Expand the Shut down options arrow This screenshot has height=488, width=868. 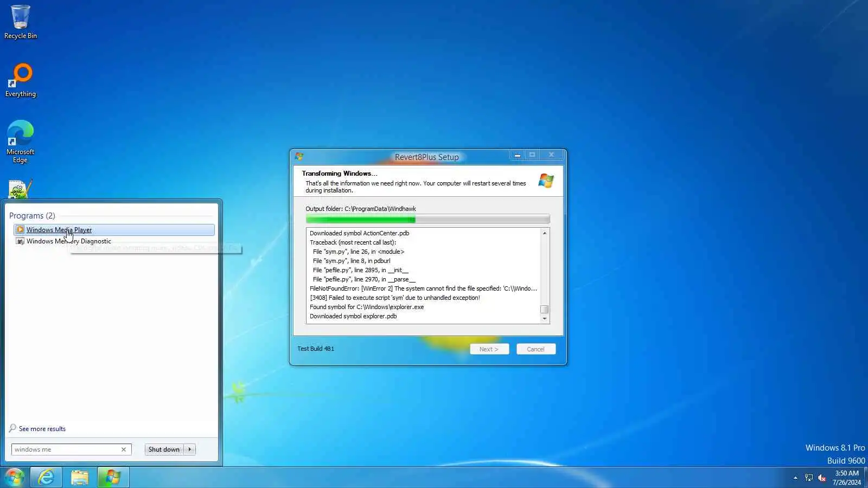click(189, 450)
